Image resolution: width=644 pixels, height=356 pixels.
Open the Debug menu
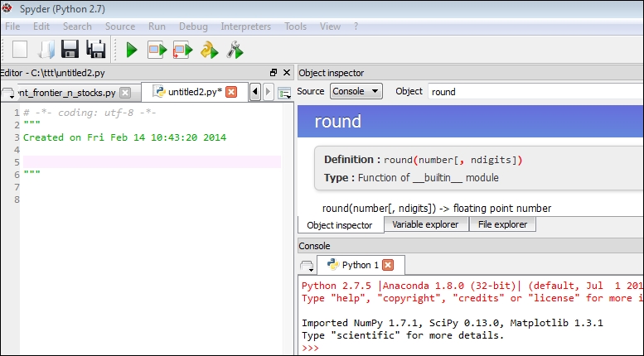pos(193,26)
